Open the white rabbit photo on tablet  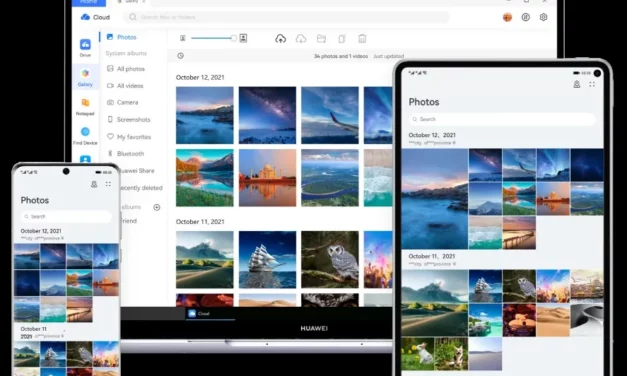[x=418, y=354]
